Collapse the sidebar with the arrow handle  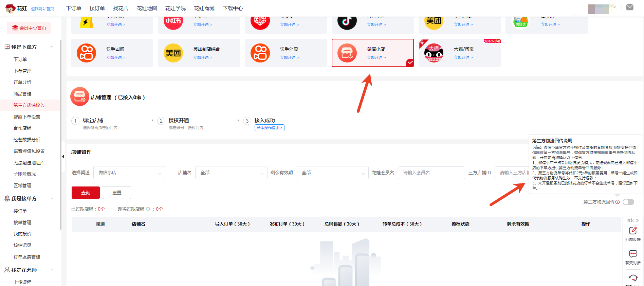click(63, 157)
